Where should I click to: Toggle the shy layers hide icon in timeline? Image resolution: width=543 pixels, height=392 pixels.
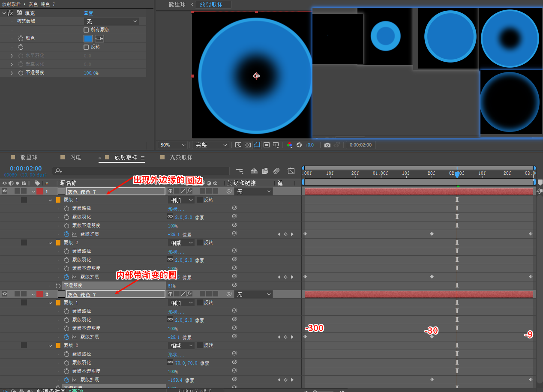click(x=254, y=171)
